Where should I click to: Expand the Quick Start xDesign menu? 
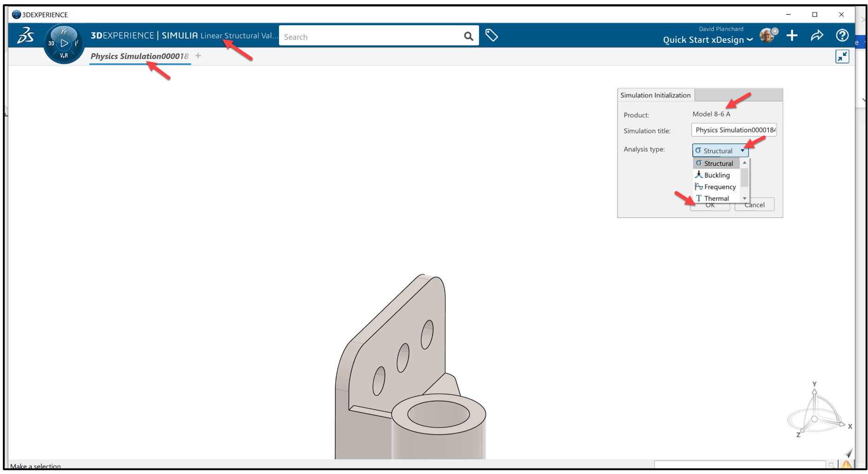[x=707, y=40]
